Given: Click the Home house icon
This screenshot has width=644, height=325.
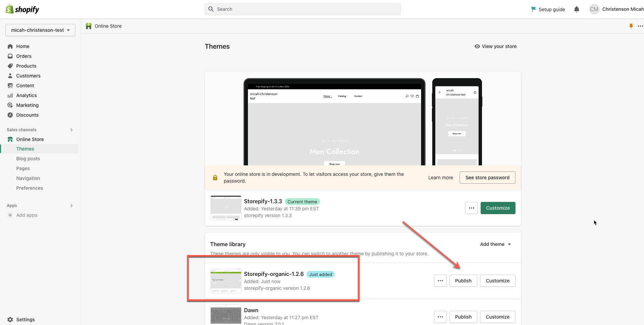Looking at the screenshot, I should [10, 46].
